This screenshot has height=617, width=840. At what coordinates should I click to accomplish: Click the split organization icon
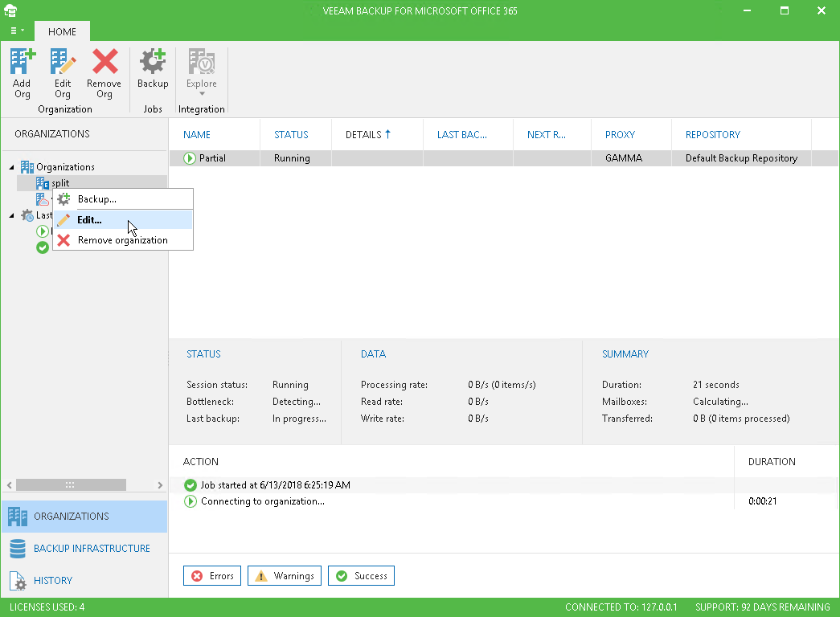tap(43, 183)
